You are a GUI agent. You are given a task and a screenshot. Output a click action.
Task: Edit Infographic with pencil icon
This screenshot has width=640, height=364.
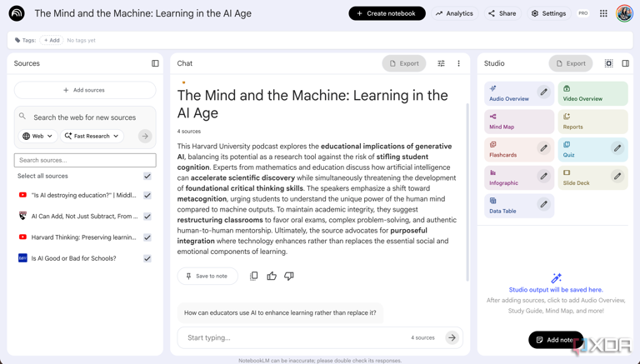pos(543,177)
